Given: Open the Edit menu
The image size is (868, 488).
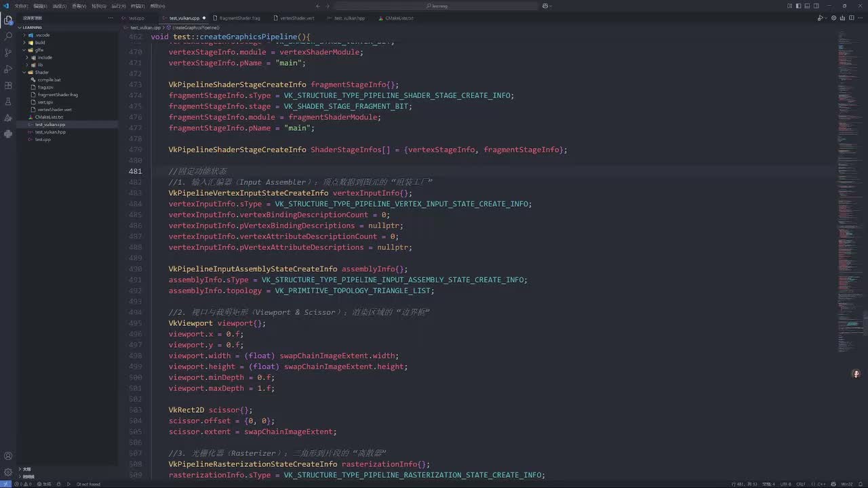Looking at the screenshot, I should click(41, 6).
